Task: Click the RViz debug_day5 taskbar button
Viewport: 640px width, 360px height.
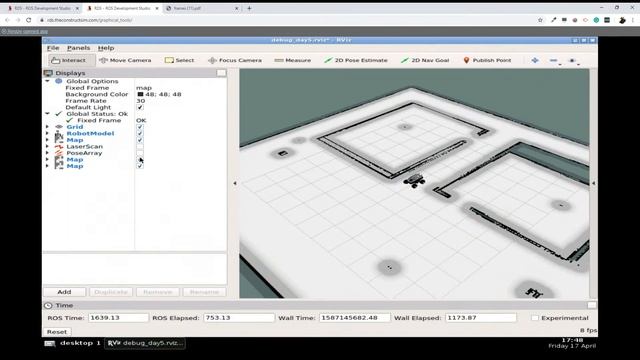Action: (145, 343)
